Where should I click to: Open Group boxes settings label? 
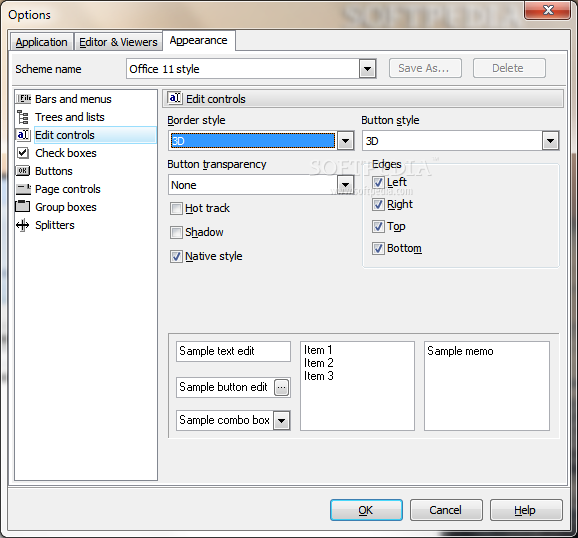pos(66,207)
